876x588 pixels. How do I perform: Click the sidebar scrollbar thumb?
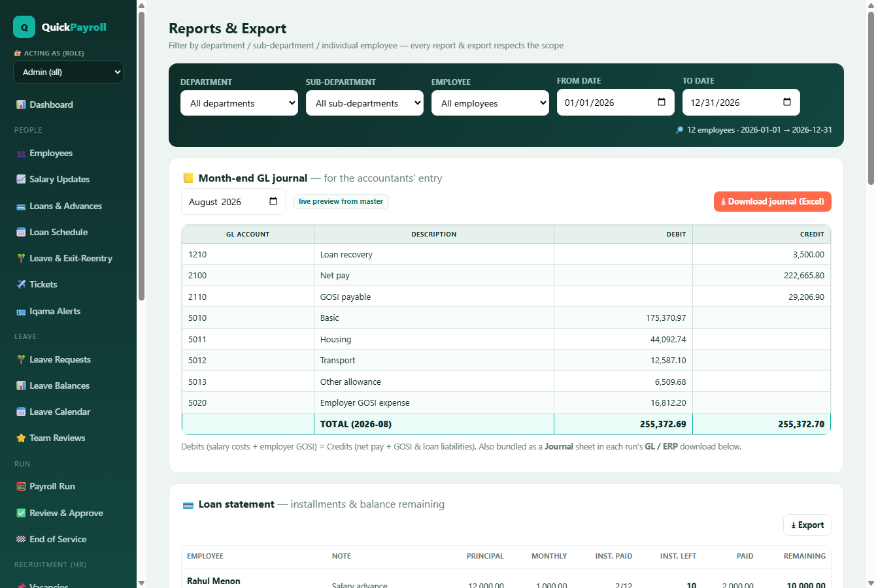click(141, 155)
